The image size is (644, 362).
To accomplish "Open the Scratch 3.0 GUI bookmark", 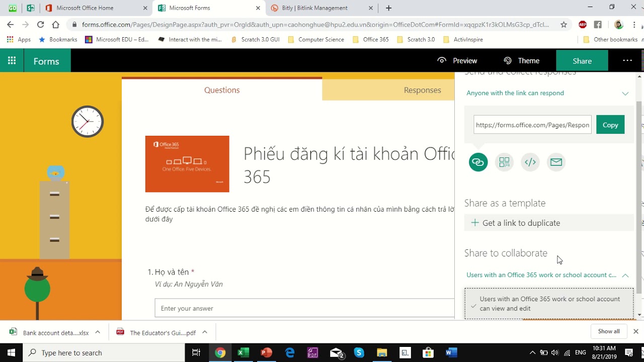I will click(x=255, y=39).
